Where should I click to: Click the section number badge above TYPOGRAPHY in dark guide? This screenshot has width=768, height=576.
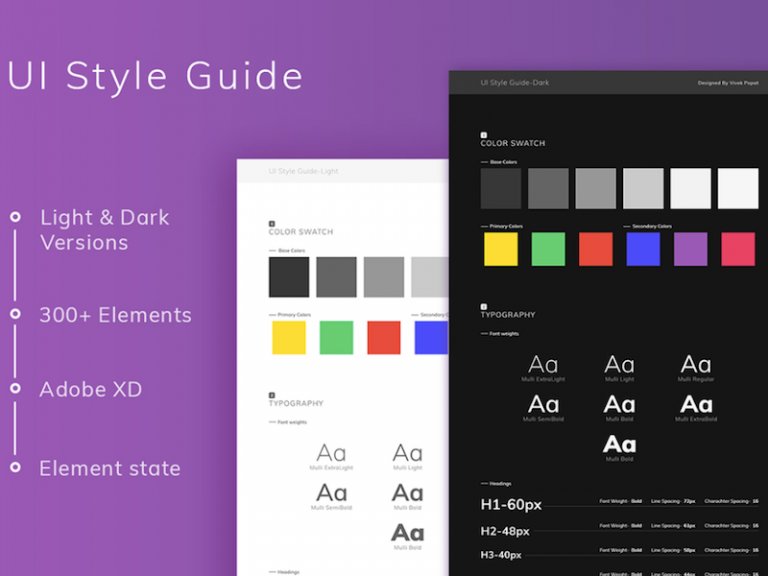tap(483, 307)
